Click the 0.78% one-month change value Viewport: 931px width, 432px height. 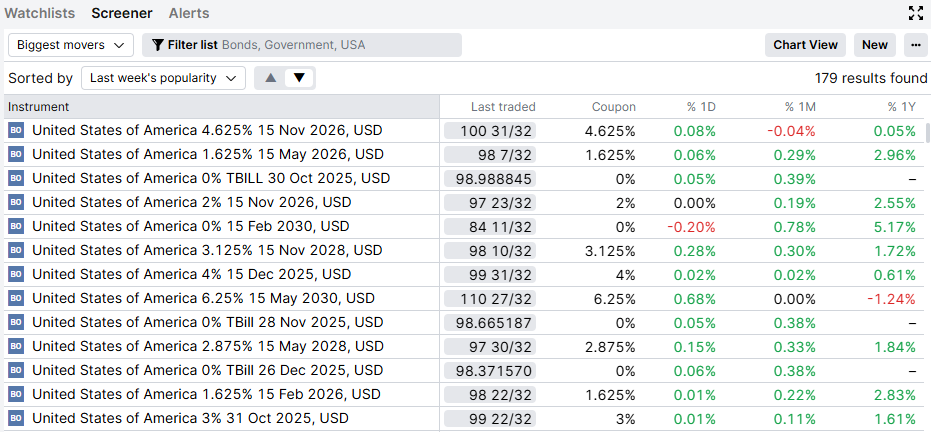[795, 227]
